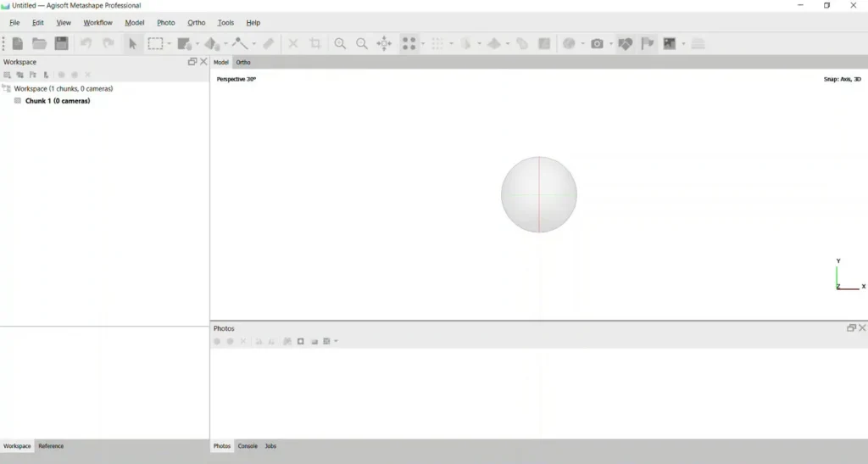This screenshot has width=868, height=464.
Task: Toggle Show markers flag icon
Action: tap(647, 43)
